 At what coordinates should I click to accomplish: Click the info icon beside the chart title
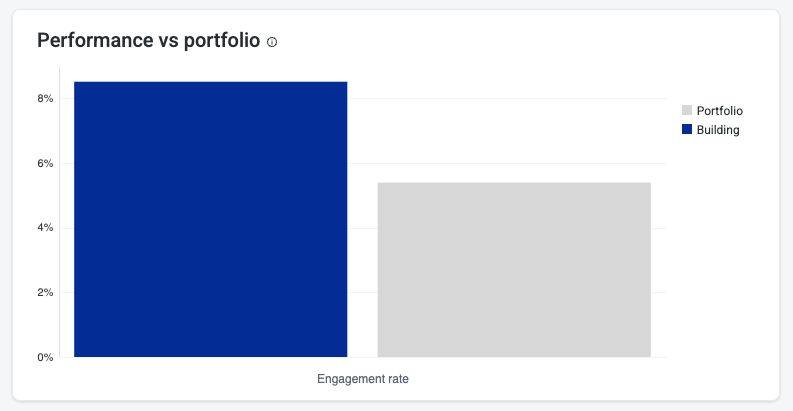tap(272, 42)
